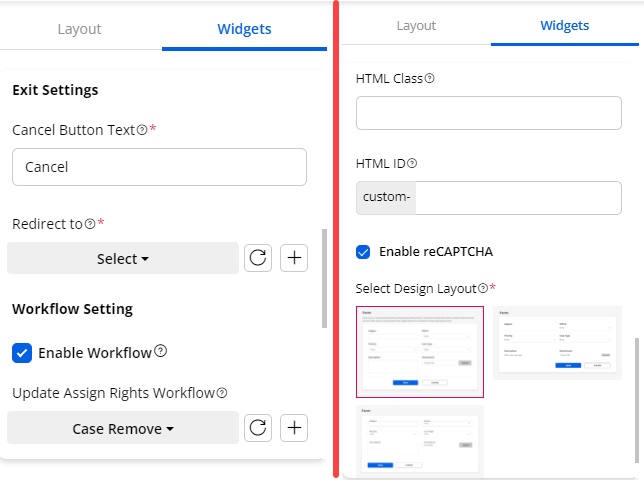Click the plus icon beside Redirect to
This screenshot has height=480, width=644.
[x=294, y=258]
